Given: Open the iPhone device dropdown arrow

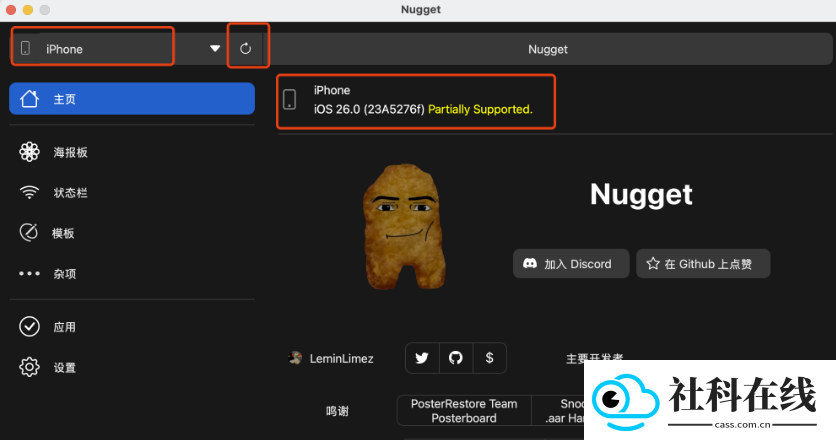Looking at the screenshot, I should [x=215, y=49].
